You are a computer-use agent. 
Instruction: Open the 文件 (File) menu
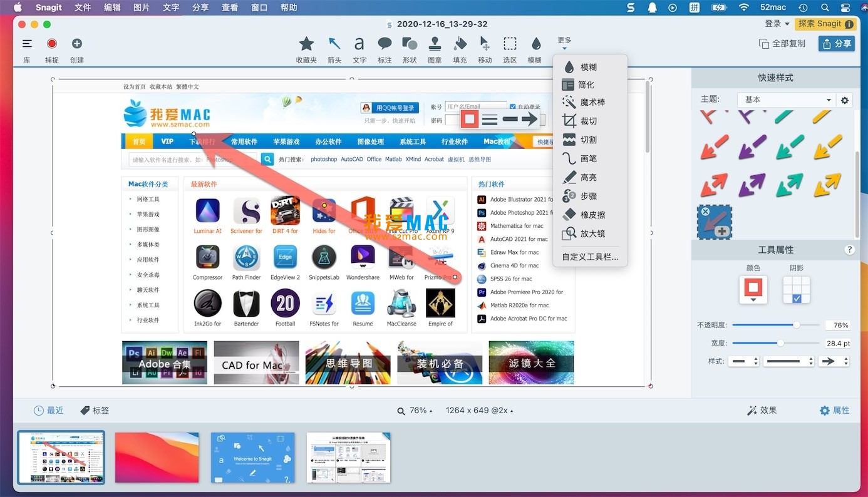tap(83, 8)
